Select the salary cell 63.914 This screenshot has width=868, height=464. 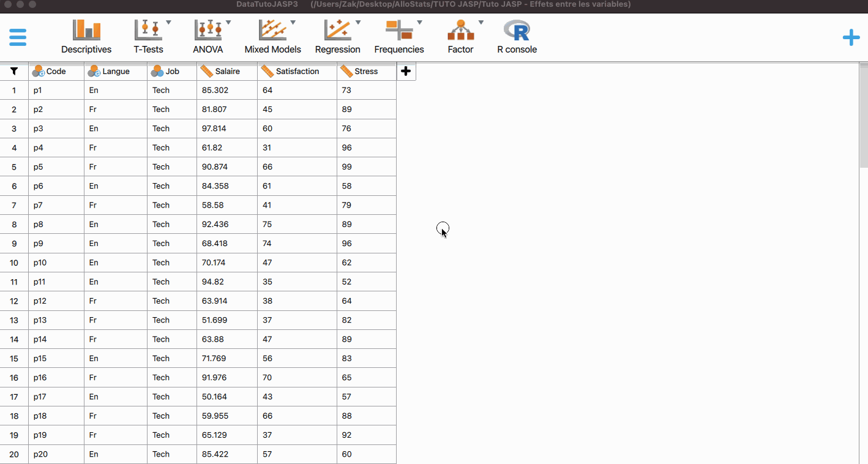(227, 301)
